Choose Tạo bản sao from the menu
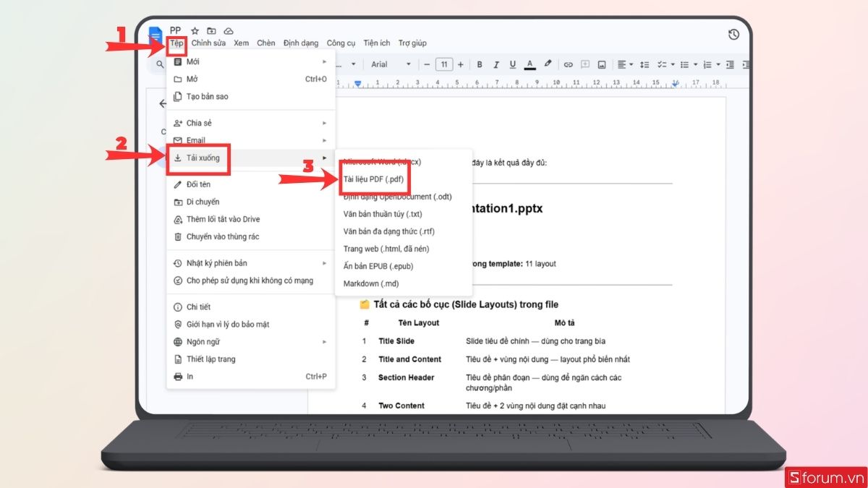868x488 pixels. (208, 97)
